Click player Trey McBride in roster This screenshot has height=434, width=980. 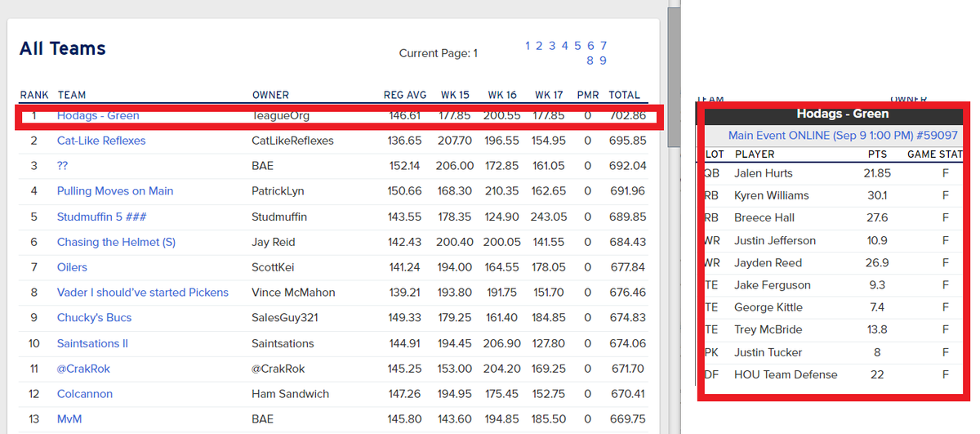[768, 329]
